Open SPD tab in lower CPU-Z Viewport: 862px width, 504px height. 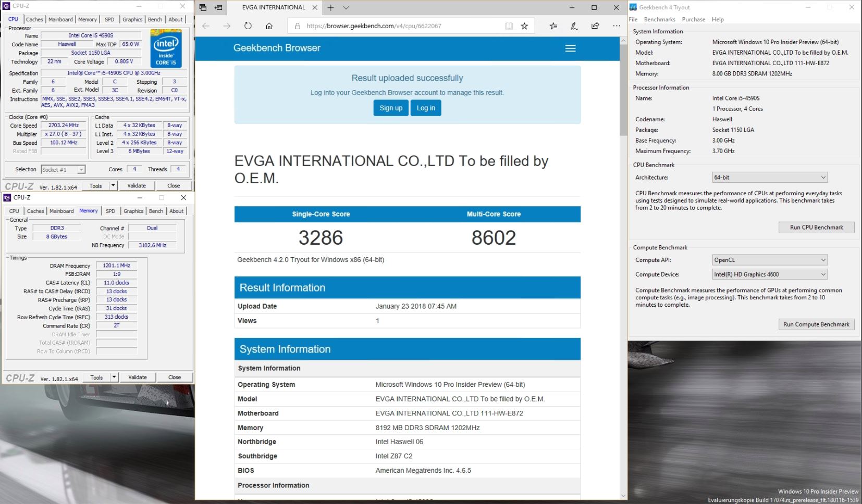pyautogui.click(x=110, y=211)
